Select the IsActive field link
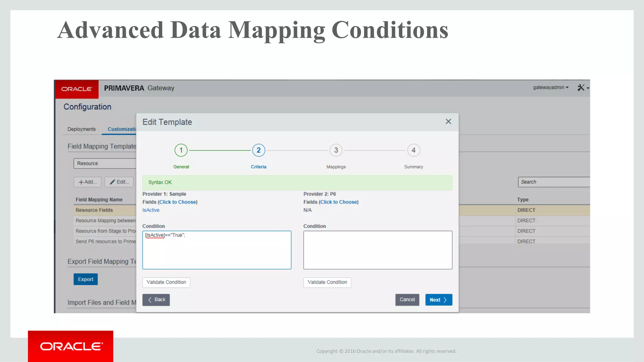 [x=151, y=210]
